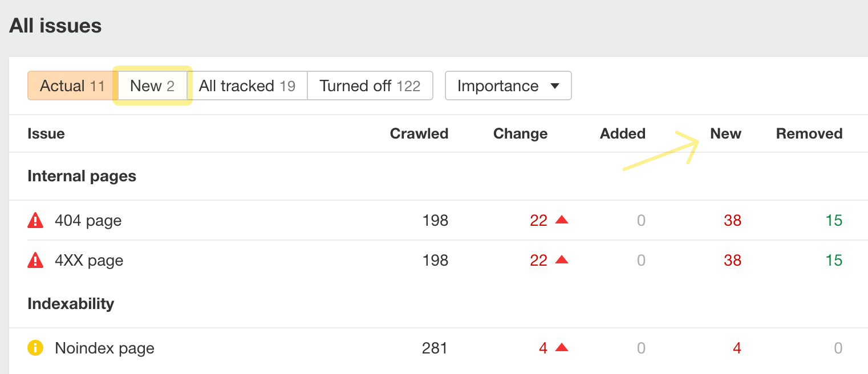Switch to the New 2 tab
The width and height of the screenshot is (868, 374).
click(x=152, y=86)
